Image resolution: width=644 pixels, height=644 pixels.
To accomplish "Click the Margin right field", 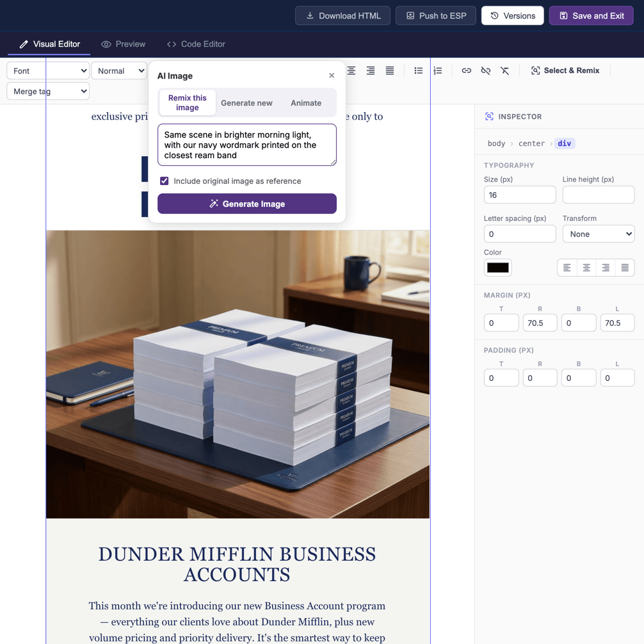I will (540, 323).
